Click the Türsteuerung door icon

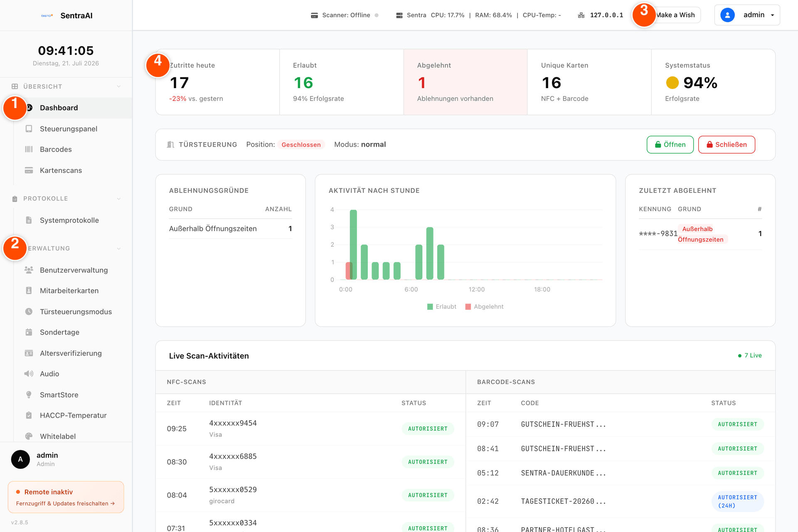[170, 145]
